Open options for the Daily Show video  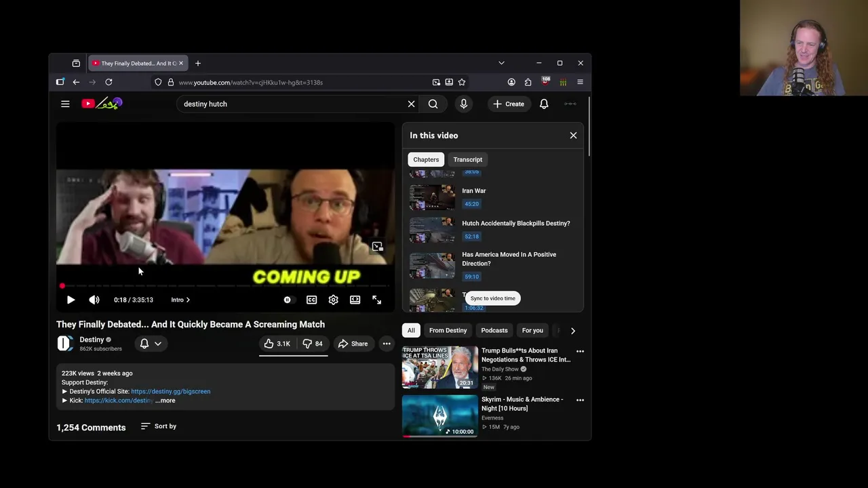580,352
